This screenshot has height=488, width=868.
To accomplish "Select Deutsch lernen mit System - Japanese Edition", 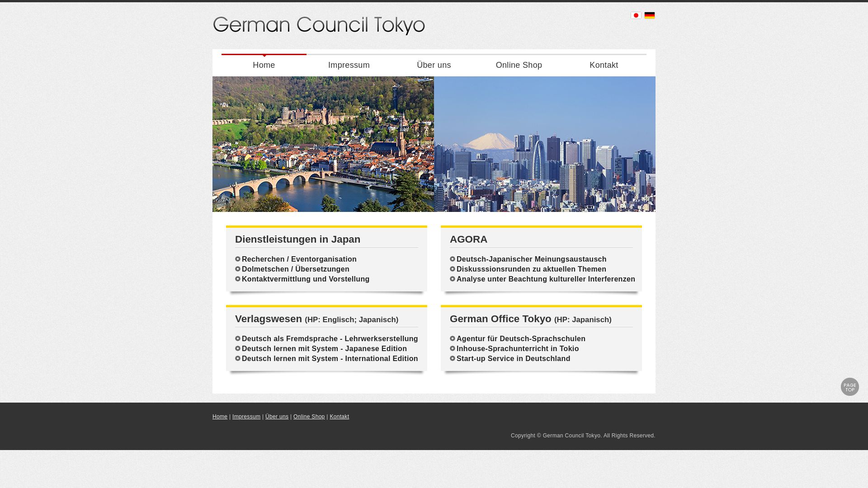I will pos(324,349).
